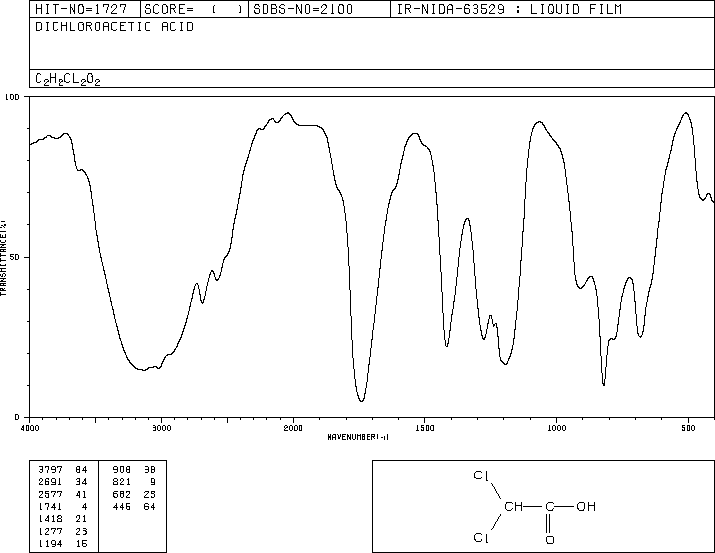Screen dimensions: 715x553
Task: Click the 2691 peak table entry
Action: pos(63,482)
